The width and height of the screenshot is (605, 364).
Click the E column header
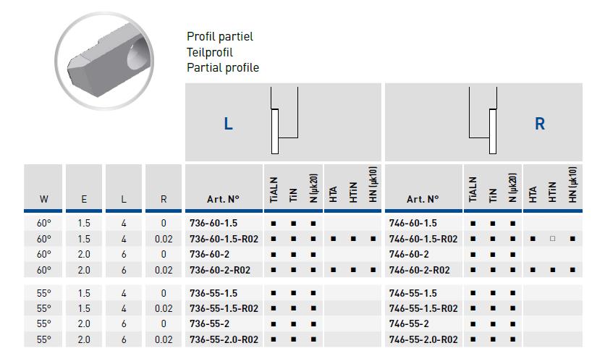pyautogui.click(x=84, y=199)
